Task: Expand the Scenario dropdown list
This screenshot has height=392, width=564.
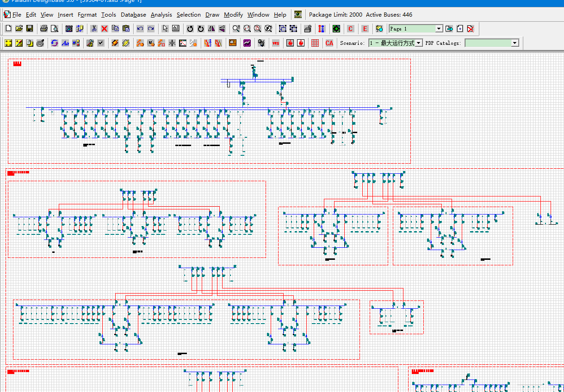Action: pyautogui.click(x=396, y=43)
